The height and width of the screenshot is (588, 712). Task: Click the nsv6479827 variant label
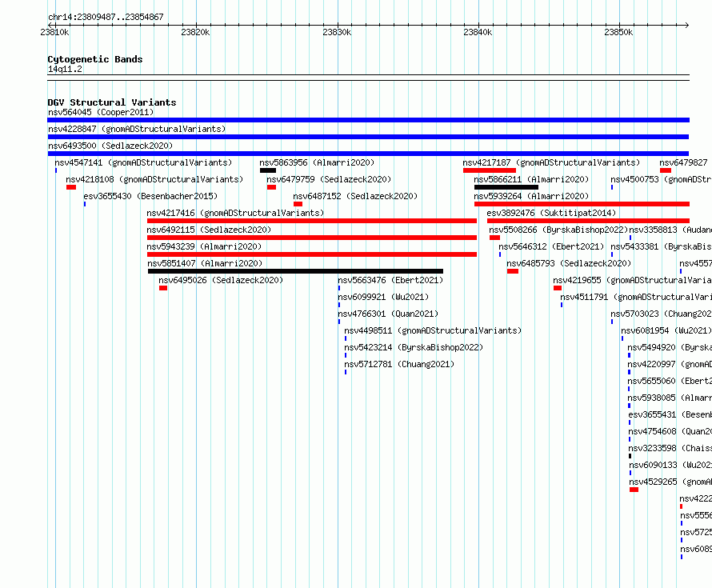(683, 162)
